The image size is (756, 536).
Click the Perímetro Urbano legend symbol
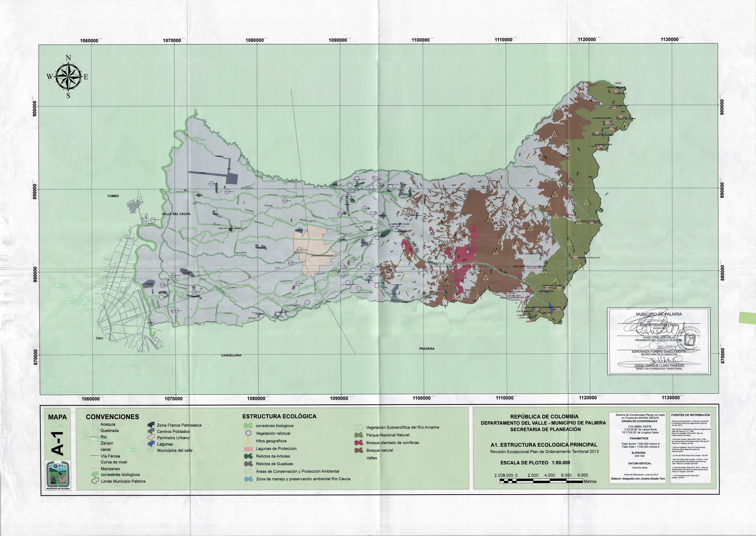pos(151,438)
